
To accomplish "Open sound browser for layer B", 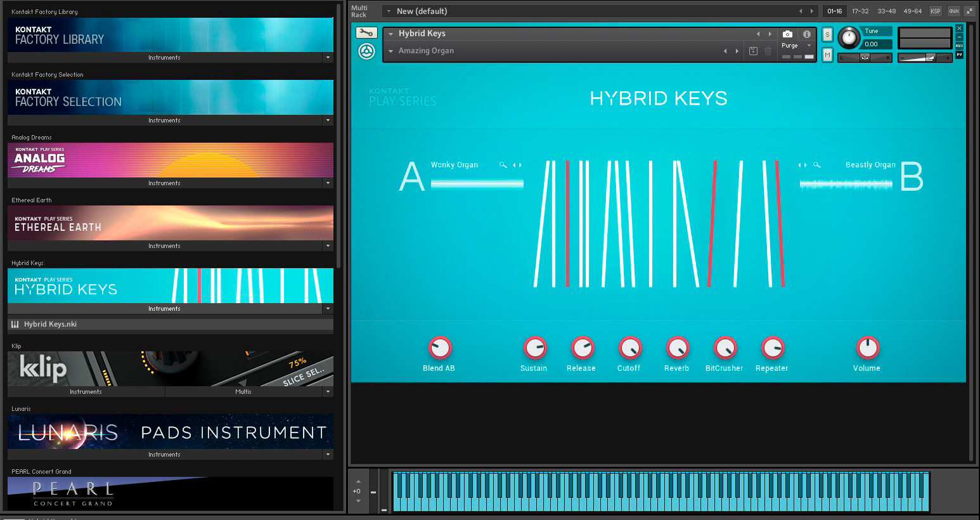I will coord(817,165).
